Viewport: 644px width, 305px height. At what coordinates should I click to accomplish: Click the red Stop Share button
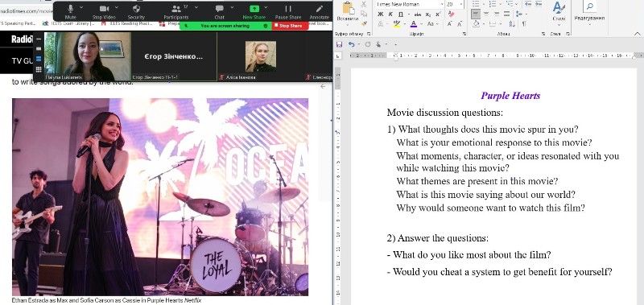coord(291,26)
